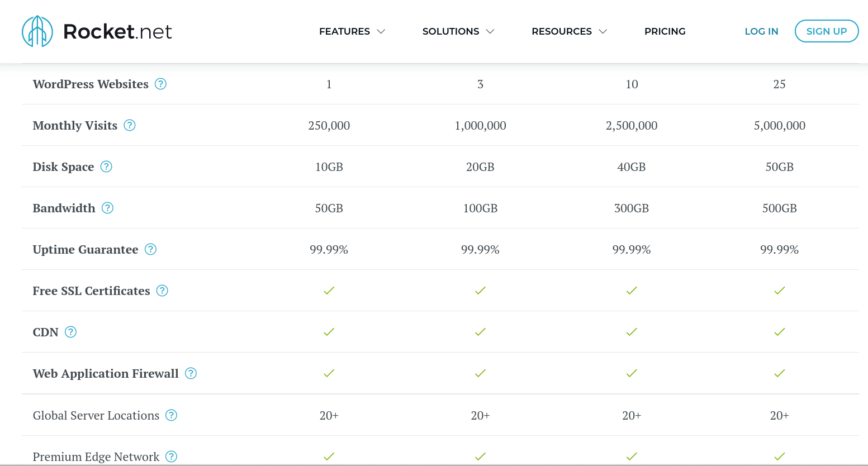
Task: Click the Free SSL Certificates info icon
Action: tap(162, 291)
